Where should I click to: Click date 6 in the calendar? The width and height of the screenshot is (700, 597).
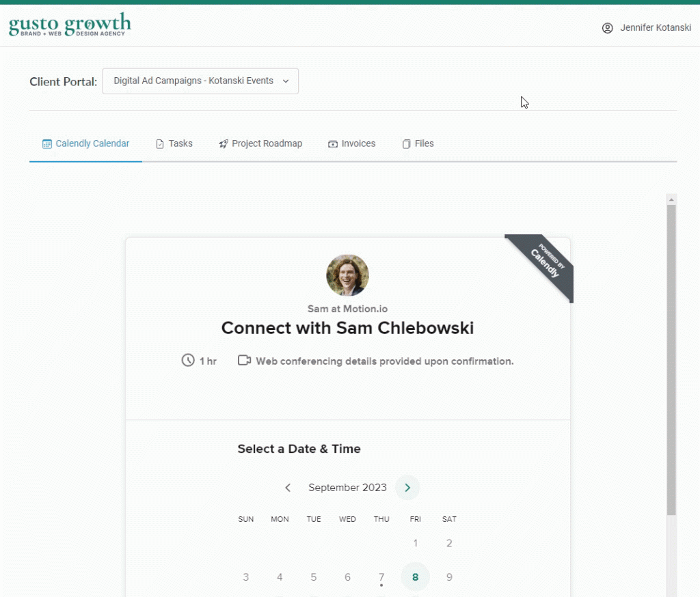pyautogui.click(x=347, y=577)
